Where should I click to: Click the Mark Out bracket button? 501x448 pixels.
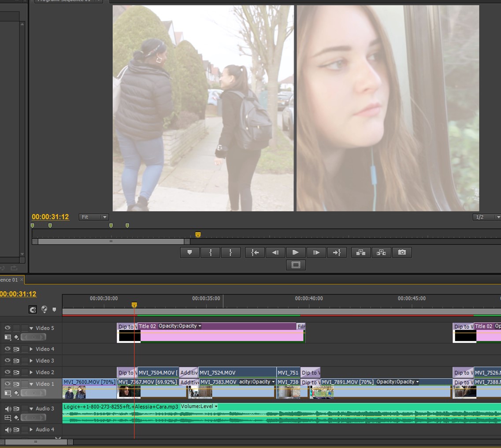(x=230, y=252)
